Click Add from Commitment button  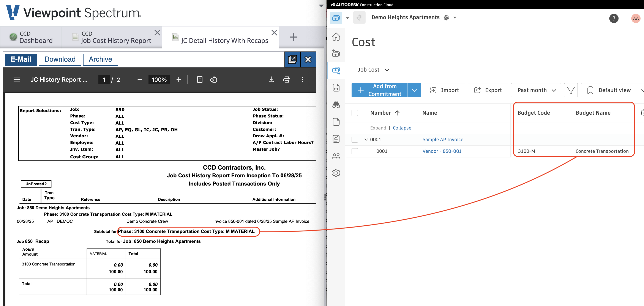pyautogui.click(x=379, y=90)
